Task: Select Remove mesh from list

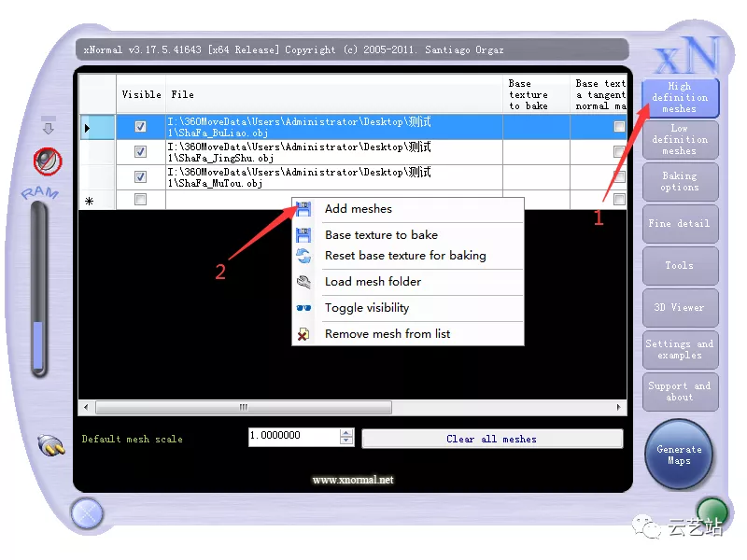Action: [408, 334]
